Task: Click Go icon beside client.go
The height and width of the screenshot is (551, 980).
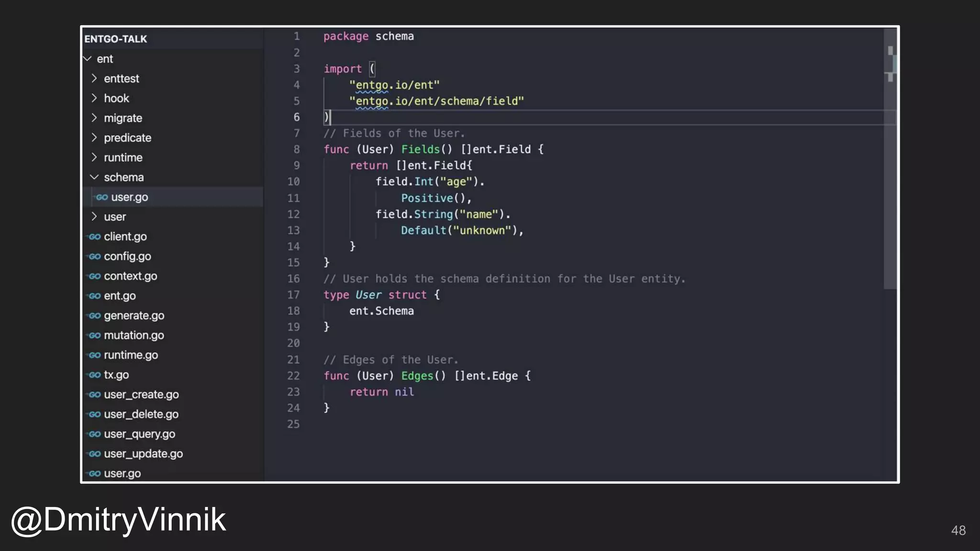Action: [94, 237]
